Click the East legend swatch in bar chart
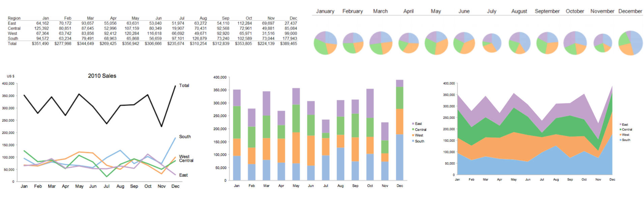 (x=413, y=124)
